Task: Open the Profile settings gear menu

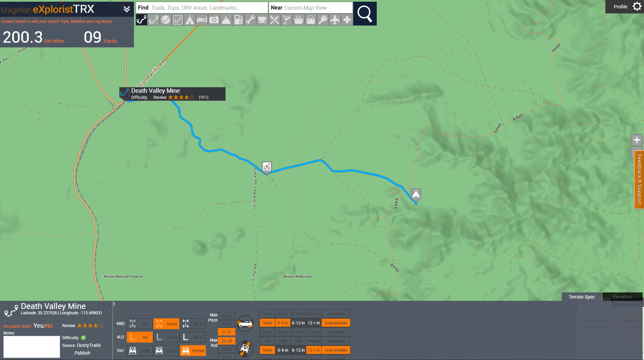Action: (x=637, y=7)
